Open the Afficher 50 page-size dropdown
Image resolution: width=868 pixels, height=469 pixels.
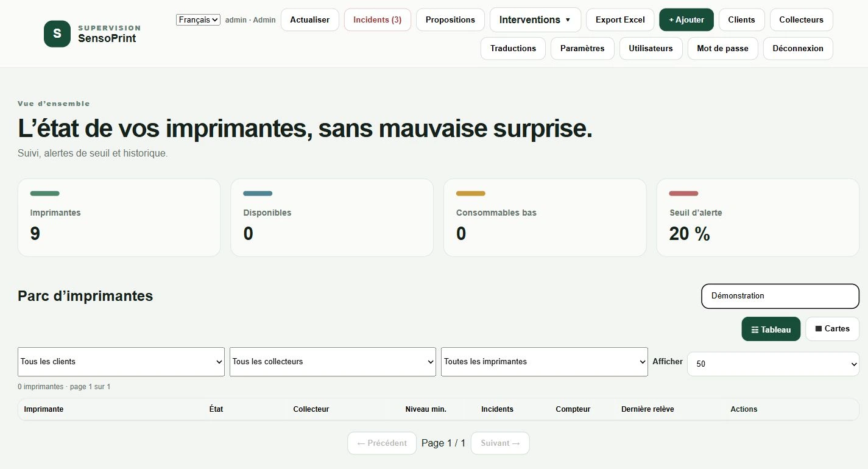774,364
